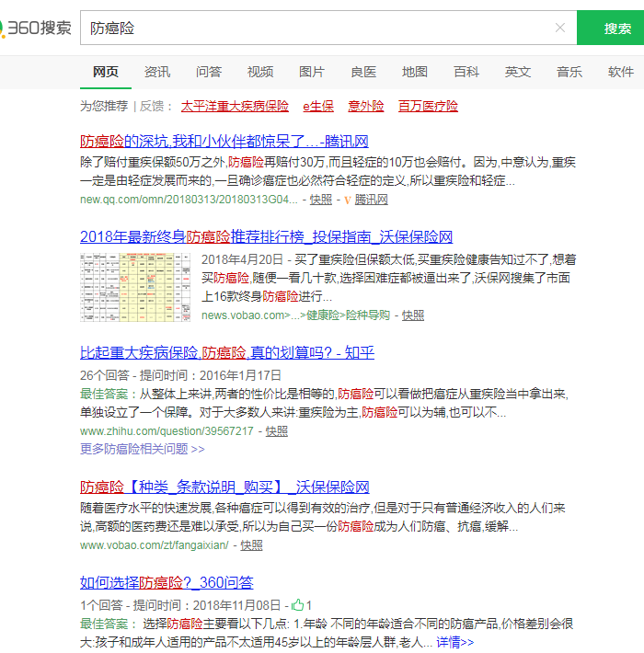Click the 详情>> link

click(454, 642)
